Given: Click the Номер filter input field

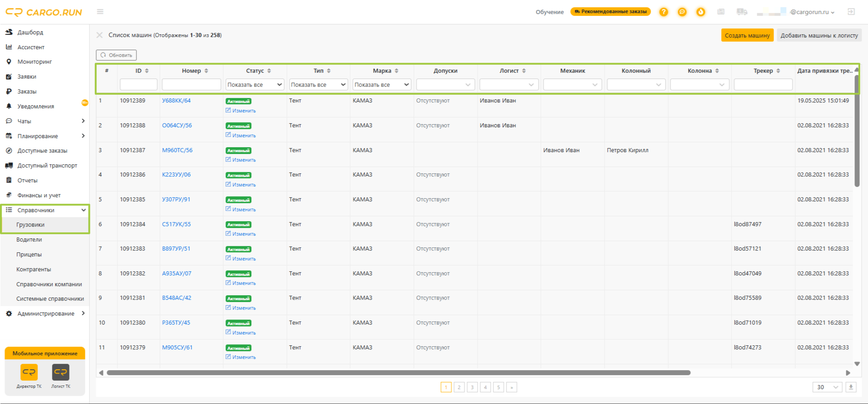Looking at the screenshot, I should pyautogui.click(x=191, y=84).
